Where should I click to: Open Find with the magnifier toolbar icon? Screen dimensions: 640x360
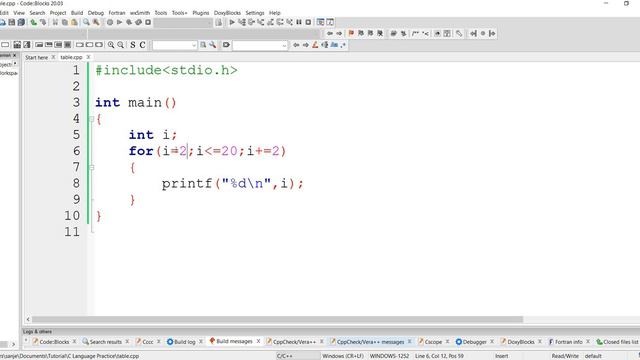(86, 22)
